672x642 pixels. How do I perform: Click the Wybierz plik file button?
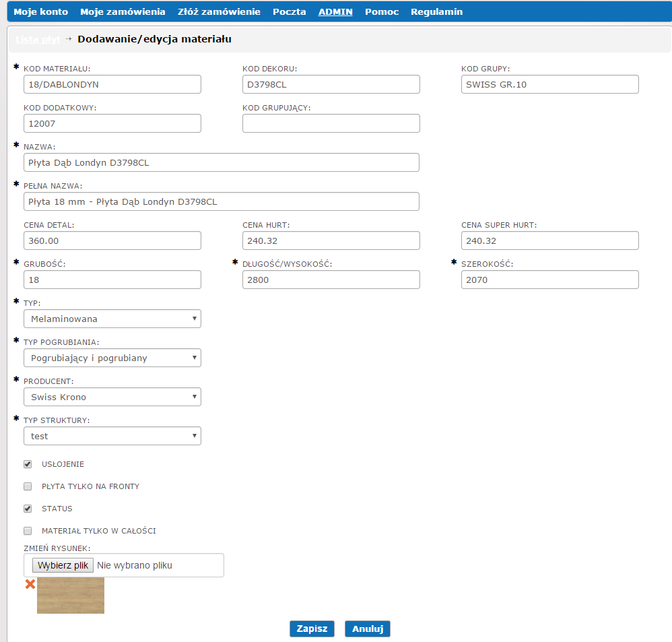tap(63, 565)
